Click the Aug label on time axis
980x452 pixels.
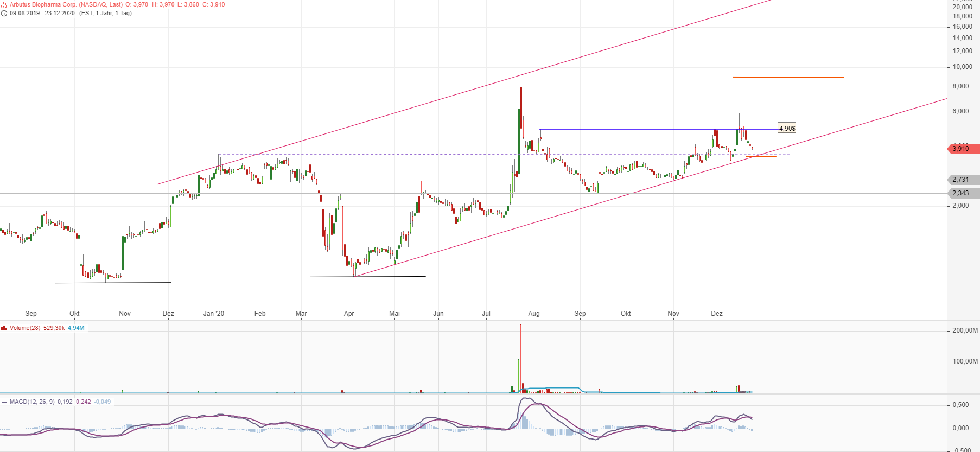pyautogui.click(x=534, y=314)
